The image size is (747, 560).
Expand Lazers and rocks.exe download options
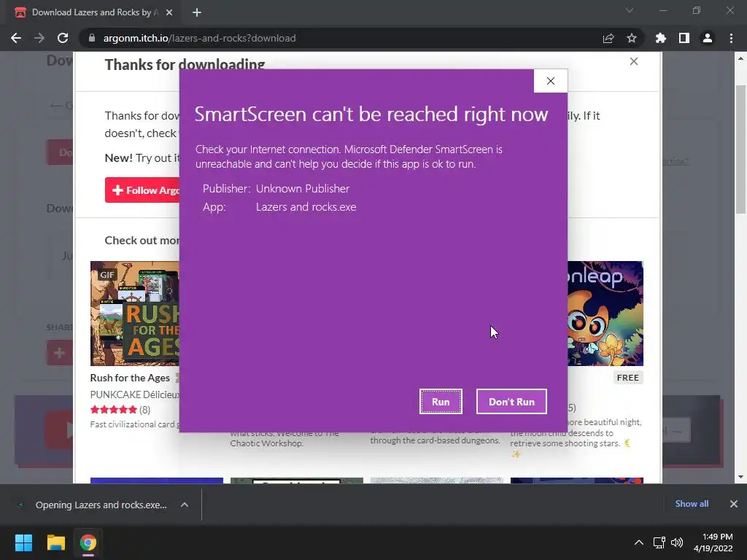pyautogui.click(x=185, y=505)
